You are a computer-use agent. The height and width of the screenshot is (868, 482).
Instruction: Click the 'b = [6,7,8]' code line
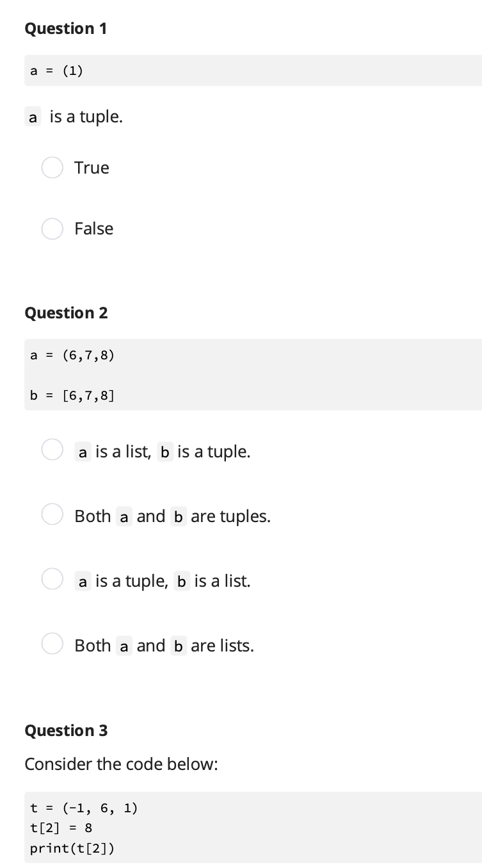point(72,395)
